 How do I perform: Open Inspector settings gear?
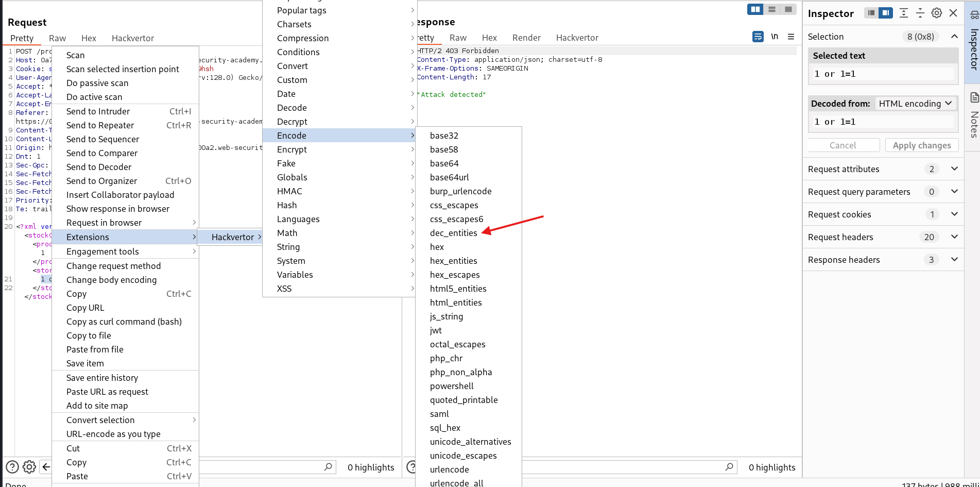tap(937, 13)
